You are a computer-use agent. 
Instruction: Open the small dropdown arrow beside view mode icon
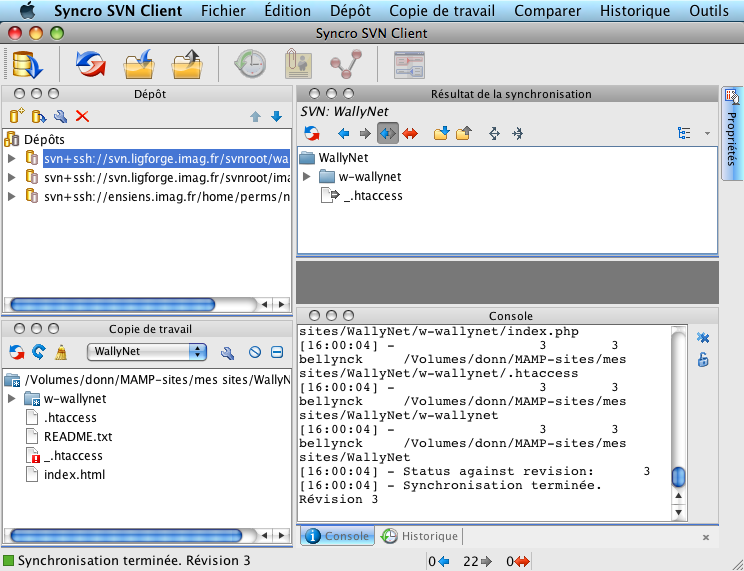click(x=707, y=134)
